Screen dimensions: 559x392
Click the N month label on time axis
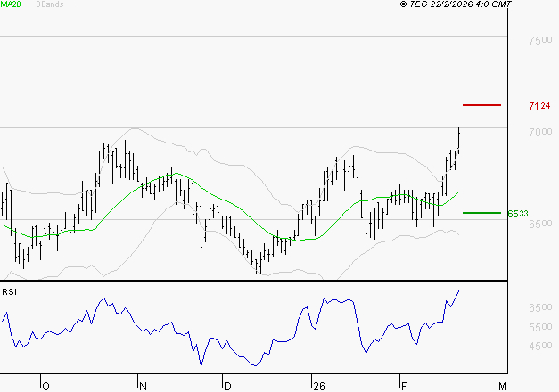coord(143,387)
